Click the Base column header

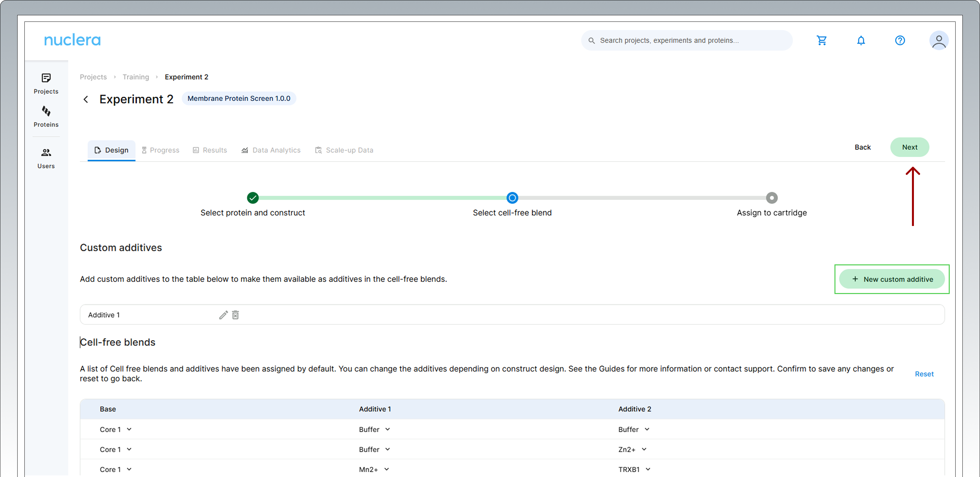pyautogui.click(x=108, y=409)
